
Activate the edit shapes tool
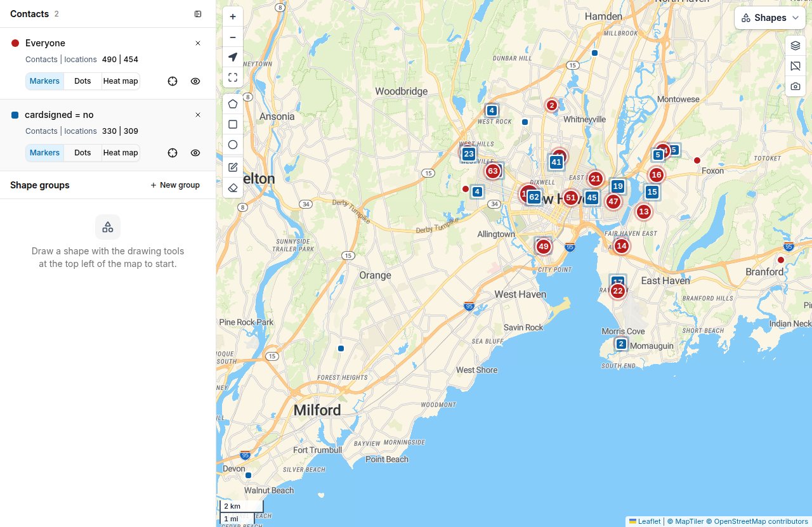(233, 167)
